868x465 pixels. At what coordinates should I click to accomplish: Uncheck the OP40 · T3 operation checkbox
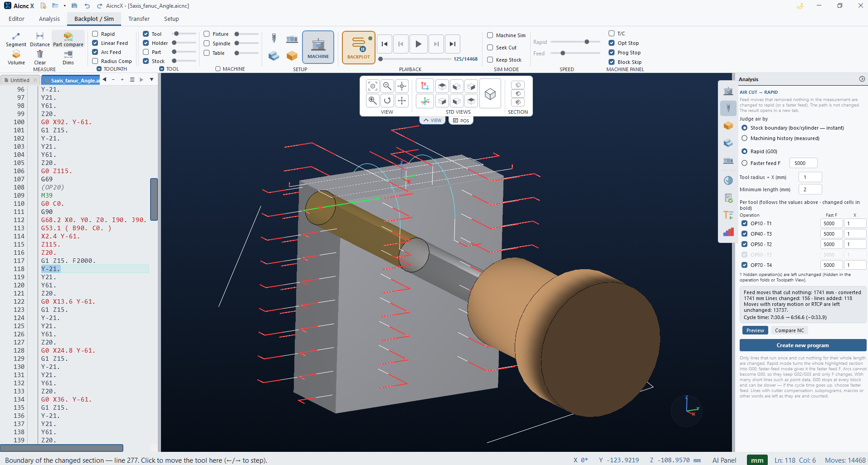pyautogui.click(x=745, y=234)
